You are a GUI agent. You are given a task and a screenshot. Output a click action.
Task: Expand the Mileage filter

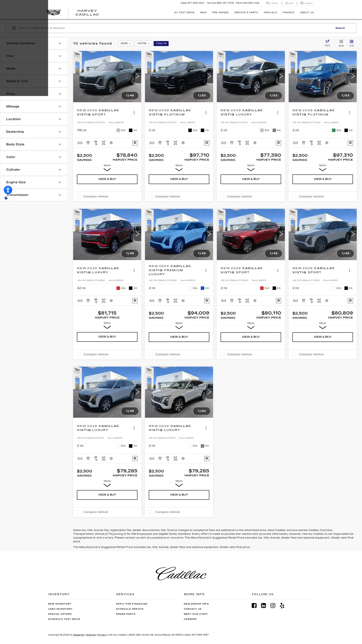34,107
